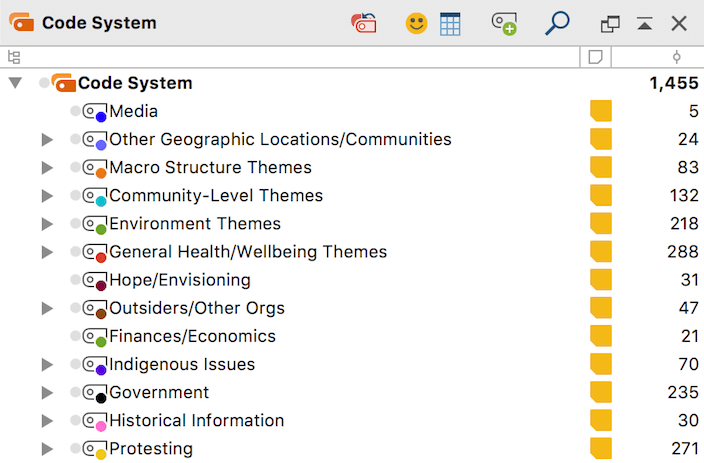Expand Macro Structure Themes subcodes
The height and width of the screenshot is (463, 704).
coord(47,168)
